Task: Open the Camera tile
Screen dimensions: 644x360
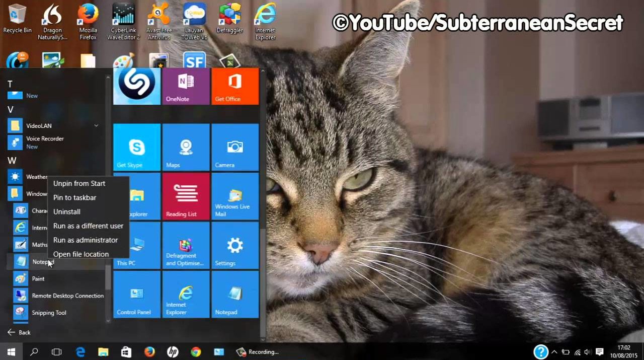Action: pos(235,147)
